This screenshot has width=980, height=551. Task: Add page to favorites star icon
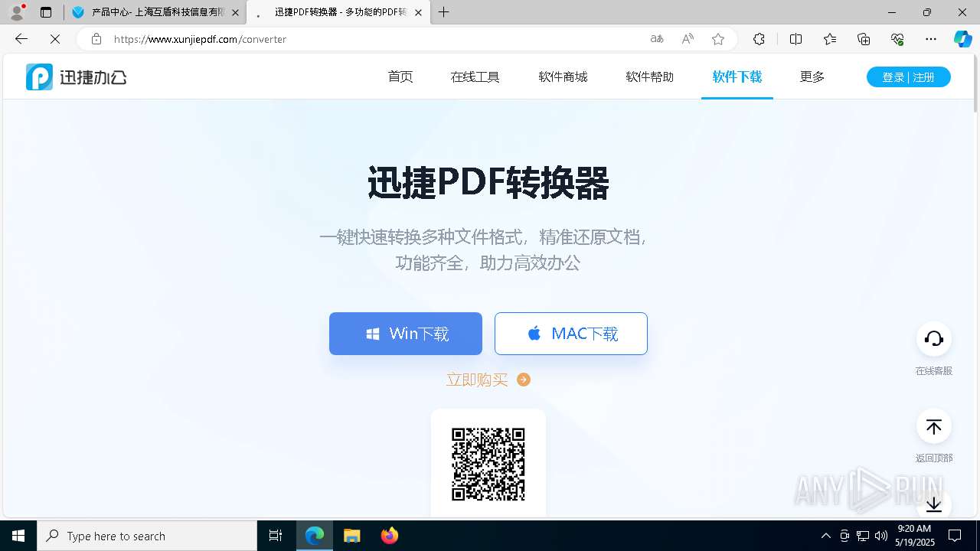pyautogui.click(x=718, y=39)
